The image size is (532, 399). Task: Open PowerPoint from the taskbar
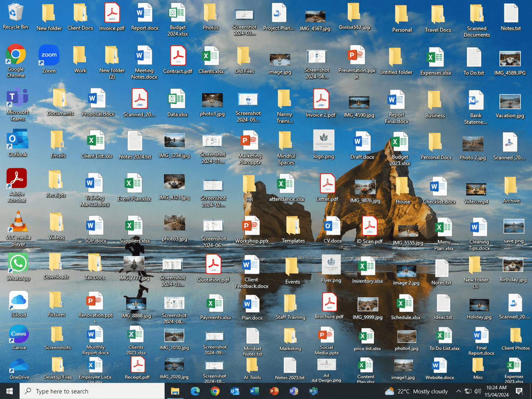click(x=274, y=391)
